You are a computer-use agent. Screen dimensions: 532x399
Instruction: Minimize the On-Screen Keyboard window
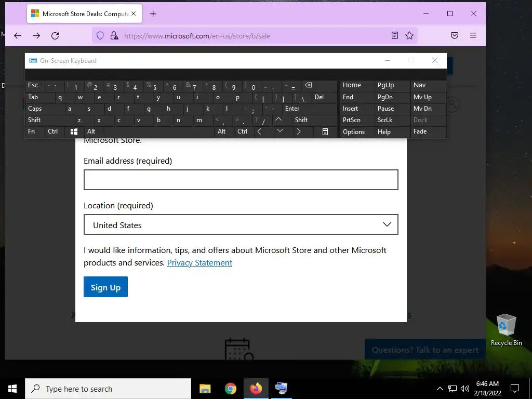coord(388,60)
